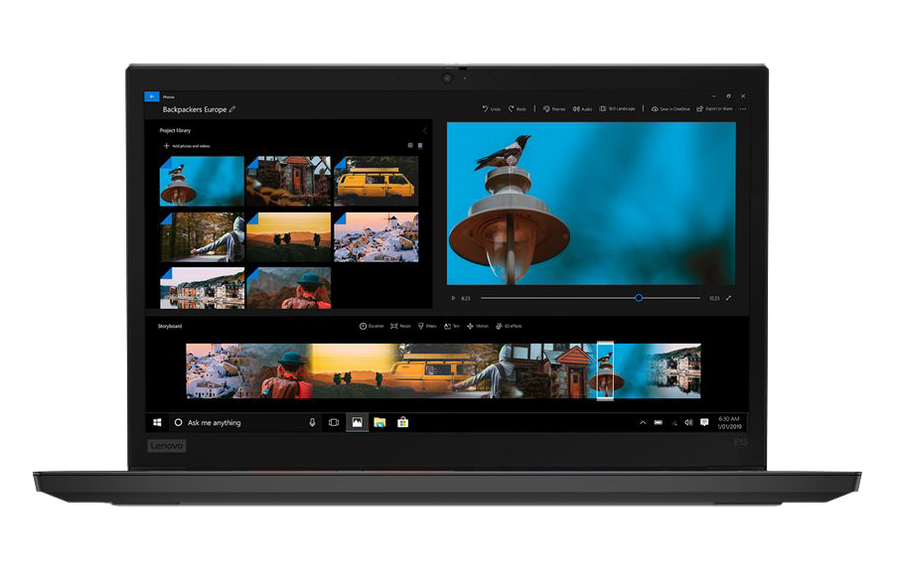Click the preview seek bar handle
Viewport: 900px width, 580px height.
(638, 298)
